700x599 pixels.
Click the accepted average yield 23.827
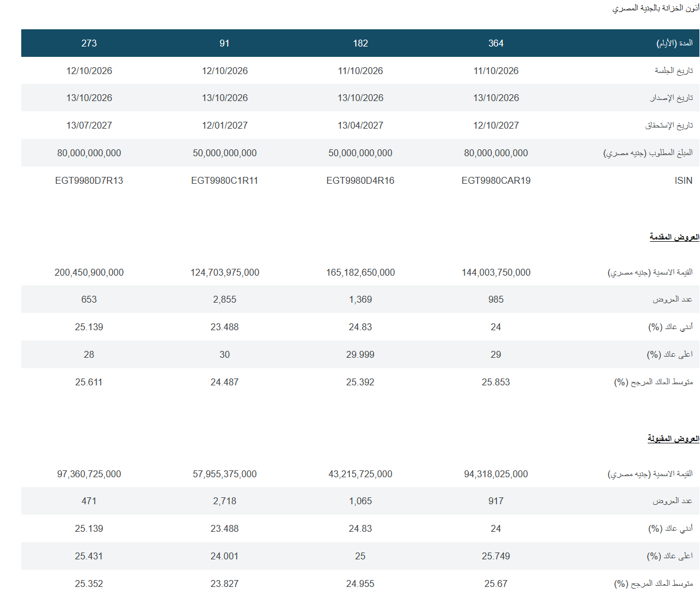click(x=225, y=583)
